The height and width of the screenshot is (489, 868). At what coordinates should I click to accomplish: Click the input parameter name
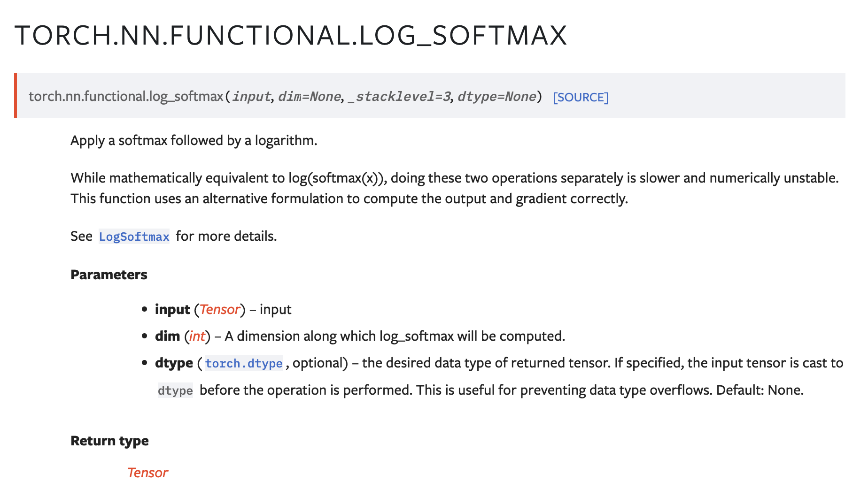(x=172, y=309)
